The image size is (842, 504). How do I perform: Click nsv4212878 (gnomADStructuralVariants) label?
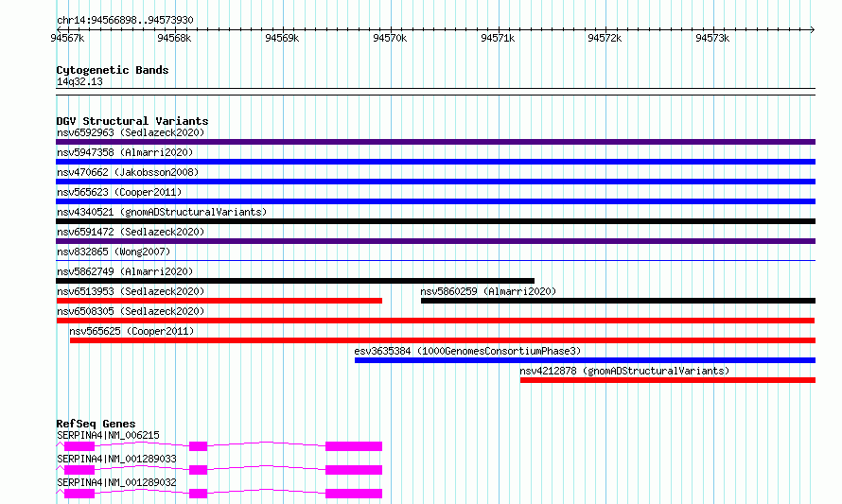click(x=624, y=371)
